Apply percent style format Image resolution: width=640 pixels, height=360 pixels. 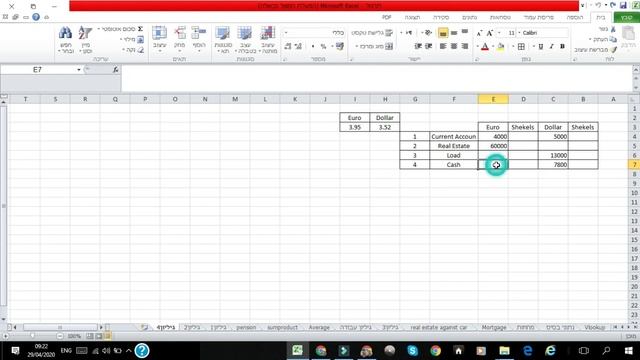[x=323, y=47]
